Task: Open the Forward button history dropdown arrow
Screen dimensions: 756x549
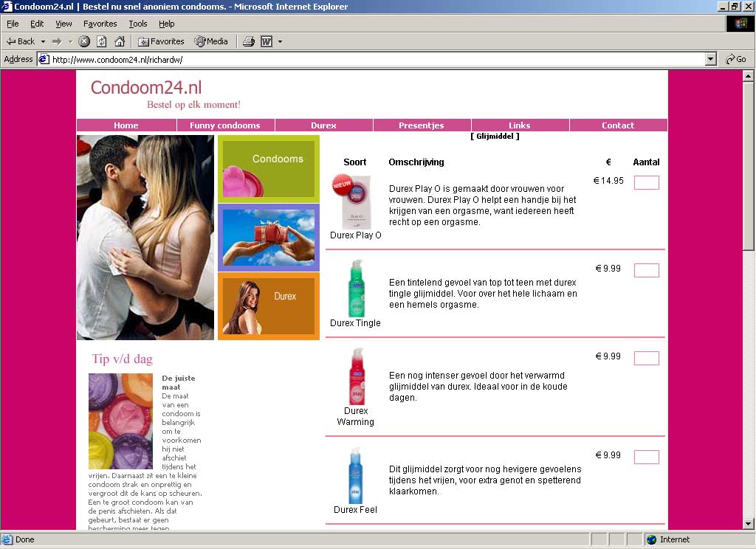Action: [70, 41]
